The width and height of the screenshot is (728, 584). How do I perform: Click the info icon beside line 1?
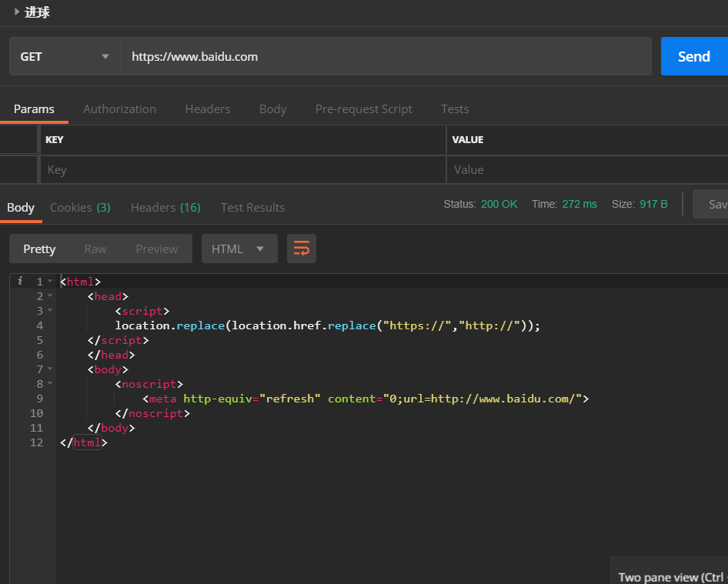pos(20,281)
